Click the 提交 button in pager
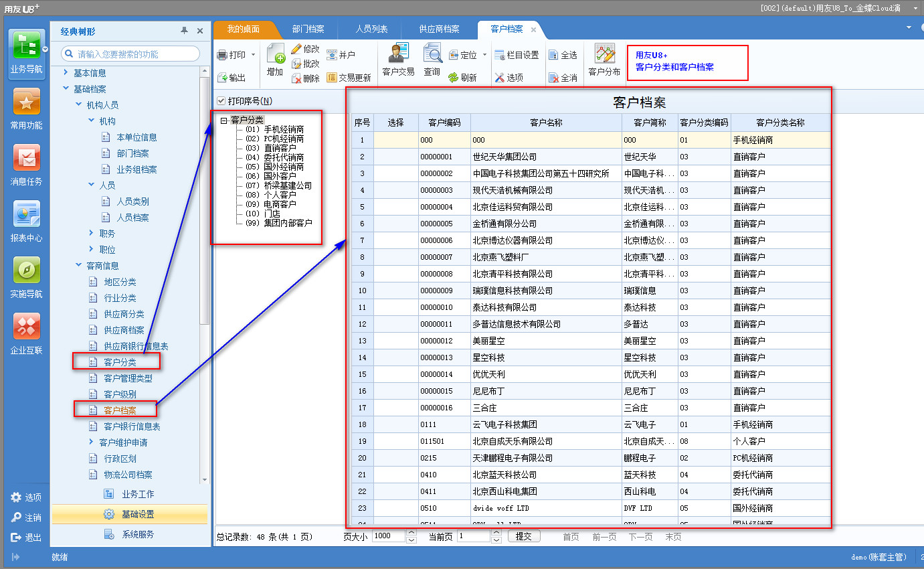The image size is (924, 569). [x=524, y=536]
